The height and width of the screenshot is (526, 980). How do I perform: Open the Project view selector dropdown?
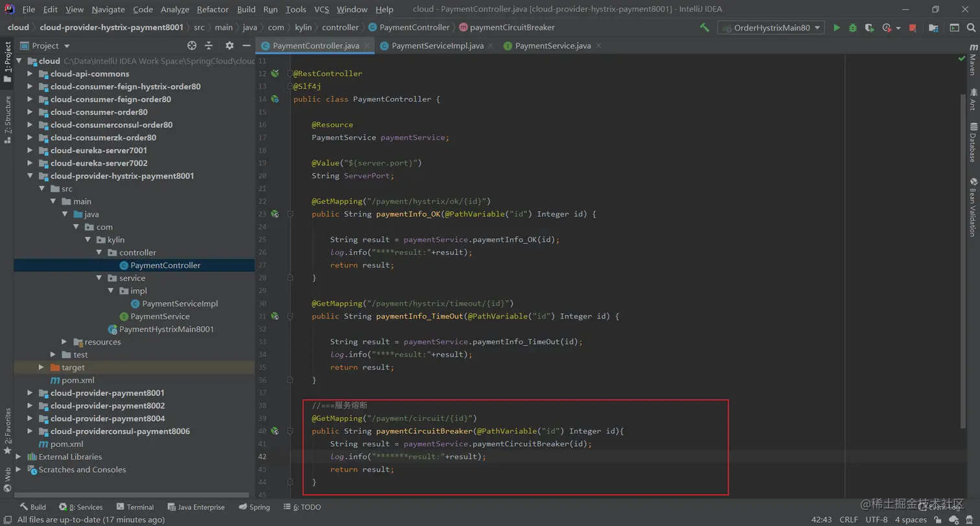point(45,45)
